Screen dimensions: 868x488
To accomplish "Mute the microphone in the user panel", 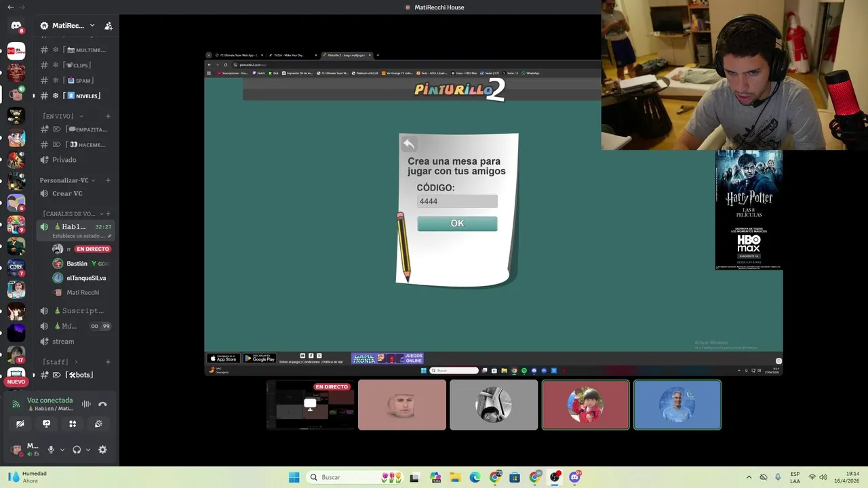I will pyautogui.click(x=51, y=449).
